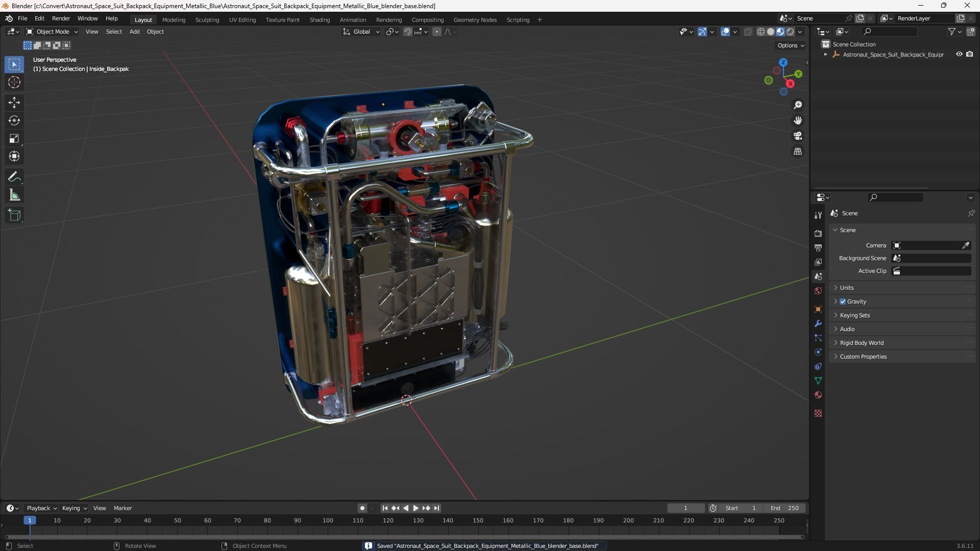Switch to the Shading workspace tab

320,20
